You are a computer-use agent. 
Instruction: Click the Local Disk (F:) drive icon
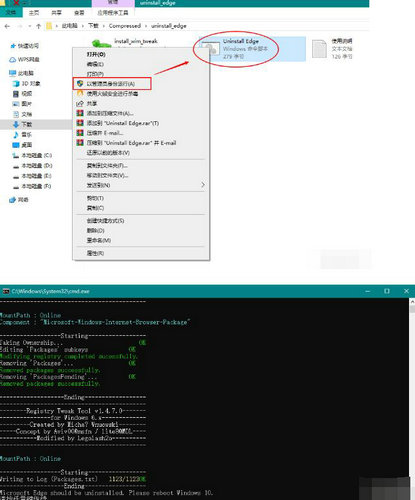[x=16, y=186]
